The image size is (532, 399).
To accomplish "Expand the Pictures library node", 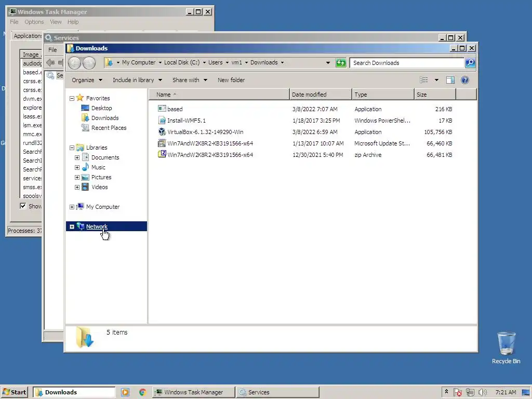I will [x=77, y=177].
